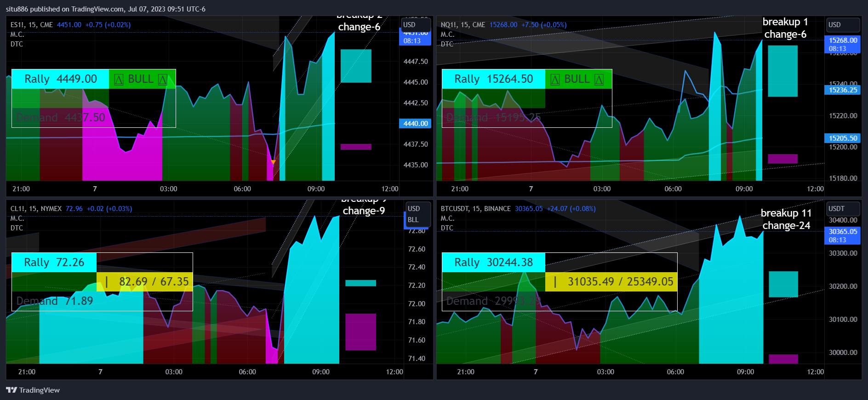Click the 15180.00 price axis value
This screenshot has width=868, height=400.
coord(843,178)
